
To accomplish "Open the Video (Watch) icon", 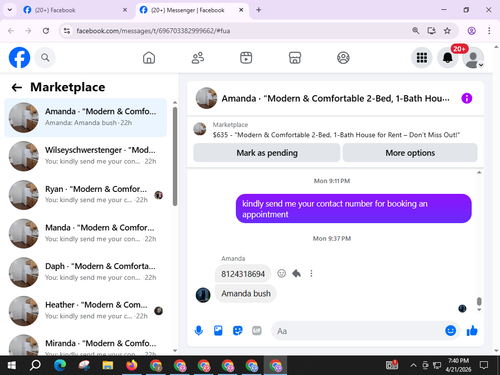I will [246, 58].
